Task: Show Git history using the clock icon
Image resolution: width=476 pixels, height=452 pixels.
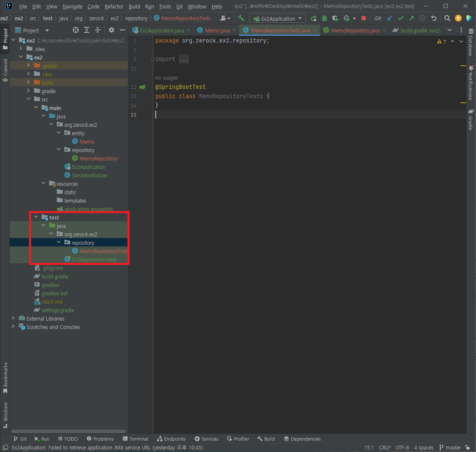Action: [422, 18]
